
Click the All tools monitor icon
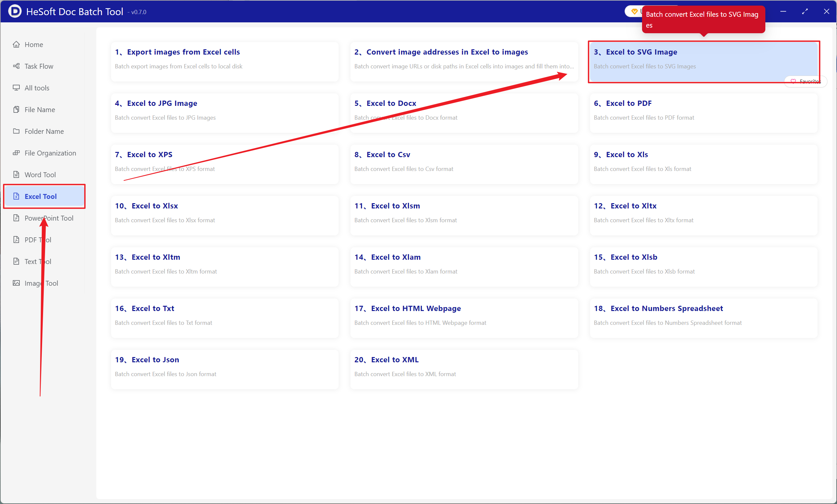(x=16, y=88)
